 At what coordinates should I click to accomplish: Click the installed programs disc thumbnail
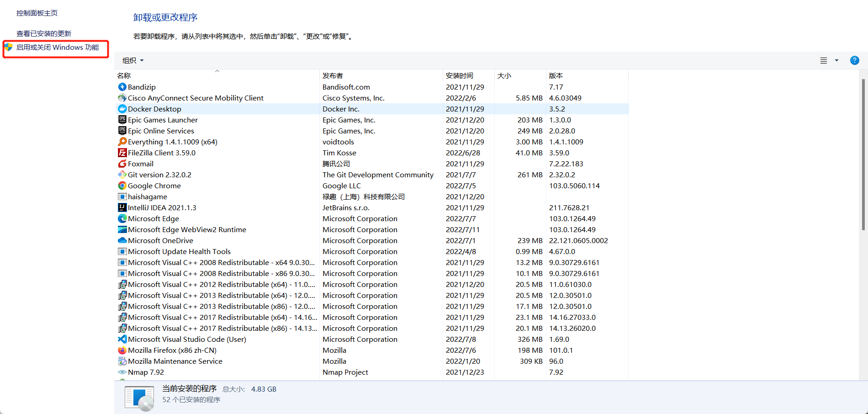(x=139, y=398)
